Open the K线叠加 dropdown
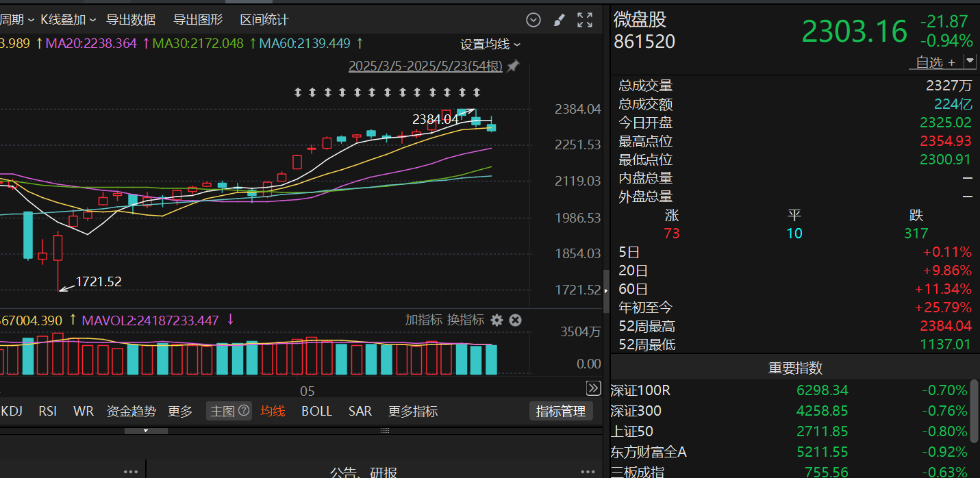This screenshot has width=980, height=478. [x=68, y=20]
